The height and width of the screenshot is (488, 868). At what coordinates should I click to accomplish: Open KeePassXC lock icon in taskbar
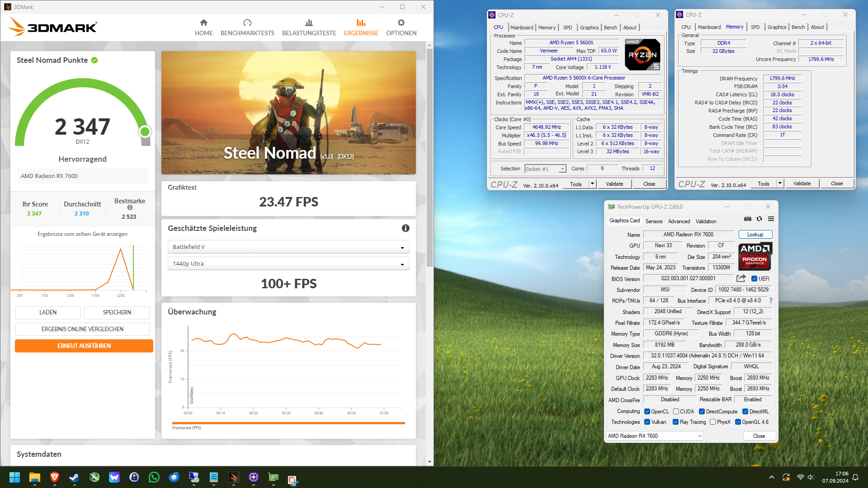pyautogui.click(x=134, y=477)
